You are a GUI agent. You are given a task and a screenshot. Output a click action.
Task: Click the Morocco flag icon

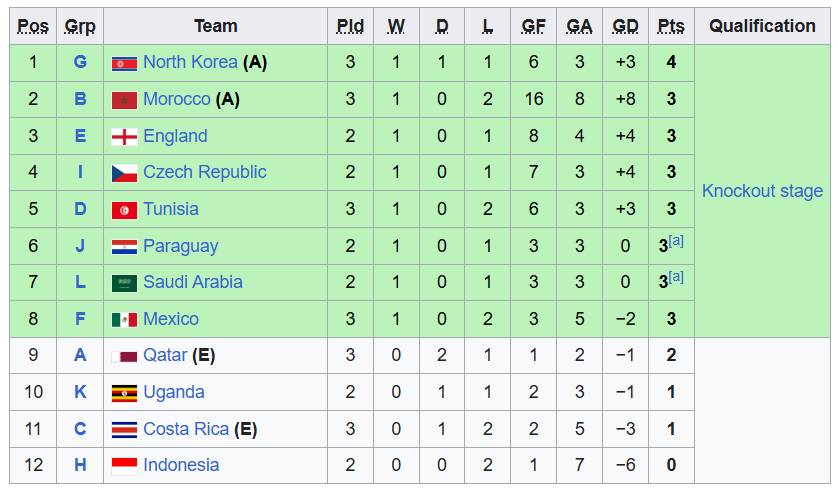[x=123, y=100]
